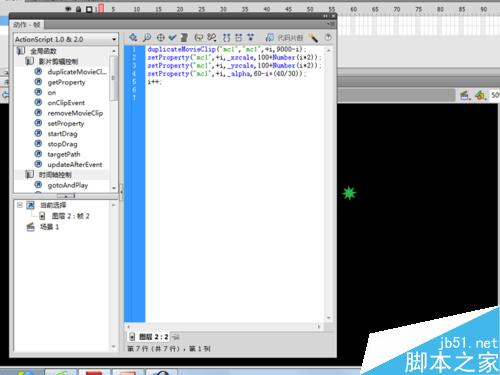The width and height of the screenshot is (500, 375).
Task: Select gotoAndPlay in the function list
Action: (x=68, y=185)
